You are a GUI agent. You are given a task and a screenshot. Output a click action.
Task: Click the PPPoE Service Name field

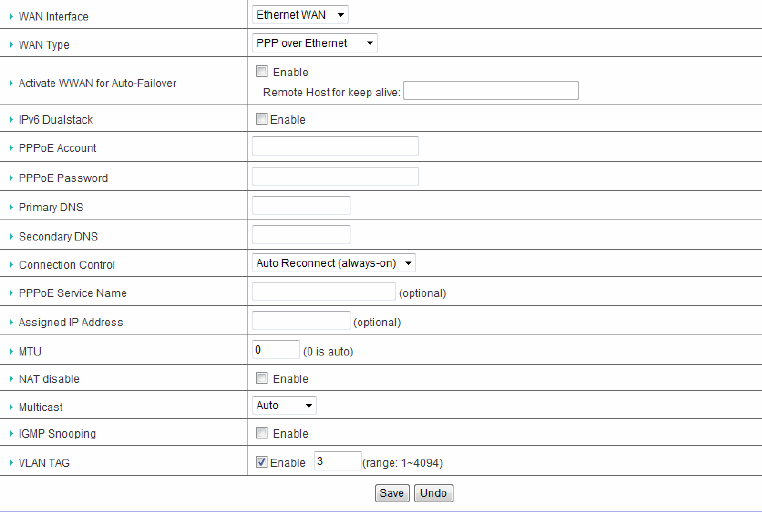(324, 292)
